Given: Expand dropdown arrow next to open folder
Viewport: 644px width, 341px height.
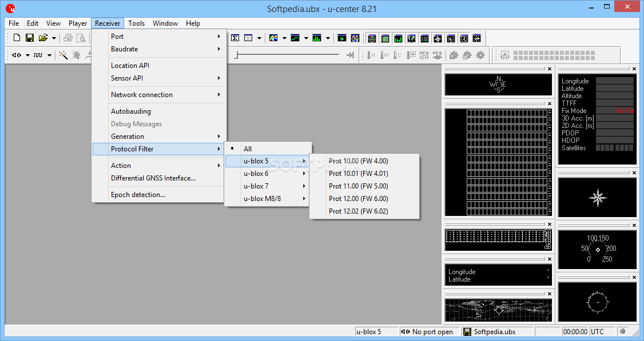Looking at the screenshot, I should [x=54, y=38].
